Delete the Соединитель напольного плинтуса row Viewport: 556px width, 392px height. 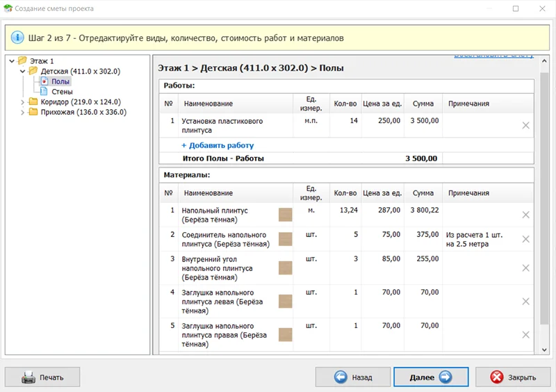[525, 239]
